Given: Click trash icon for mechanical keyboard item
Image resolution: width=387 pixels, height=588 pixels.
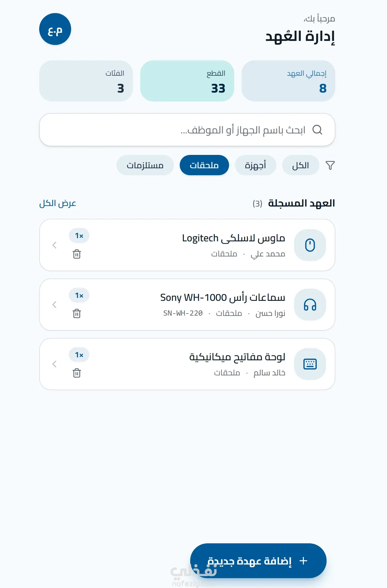Looking at the screenshot, I should pyautogui.click(x=77, y=373).
